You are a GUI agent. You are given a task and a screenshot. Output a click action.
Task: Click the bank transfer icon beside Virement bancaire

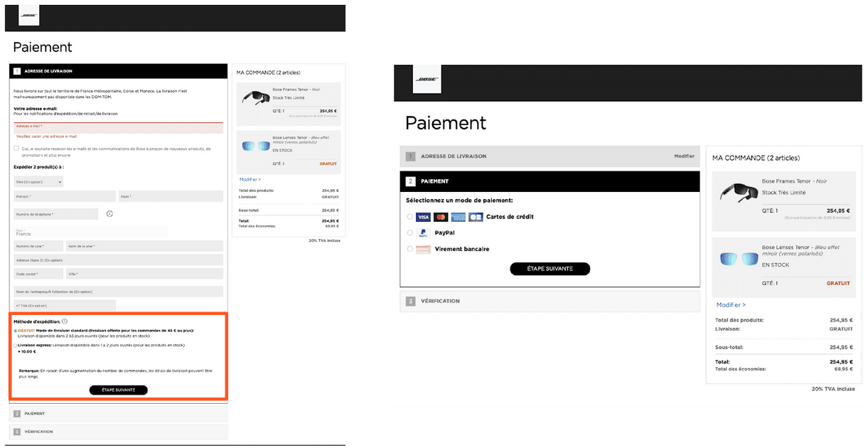tap(423, 249)
